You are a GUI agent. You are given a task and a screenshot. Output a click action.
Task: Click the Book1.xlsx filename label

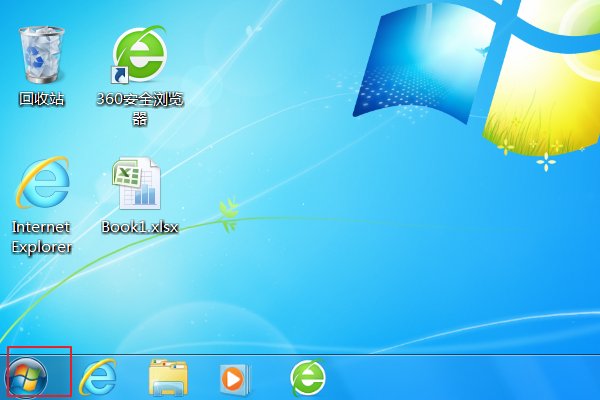pyautogui.click(x=140, y=227)
